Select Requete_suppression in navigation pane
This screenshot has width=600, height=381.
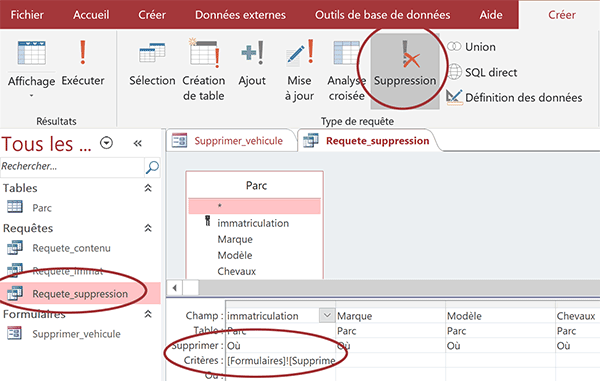tap(80, 293)
